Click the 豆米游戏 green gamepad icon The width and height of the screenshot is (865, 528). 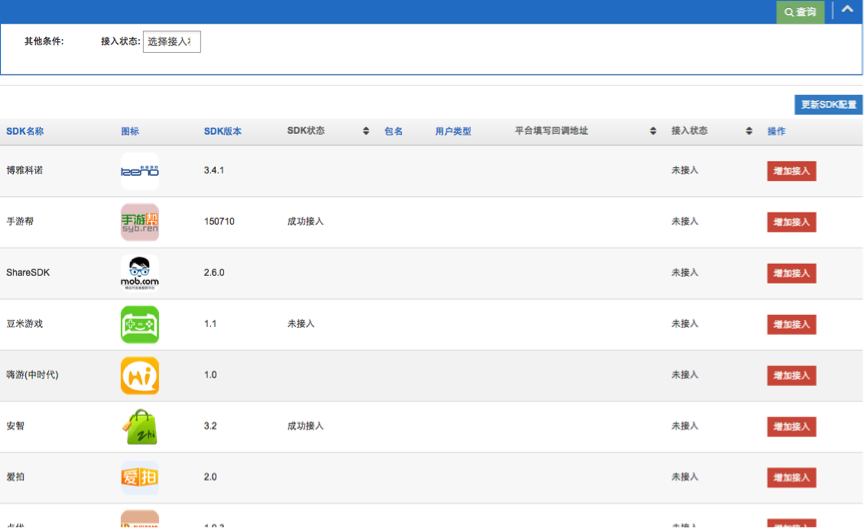(x=140, y=324)
